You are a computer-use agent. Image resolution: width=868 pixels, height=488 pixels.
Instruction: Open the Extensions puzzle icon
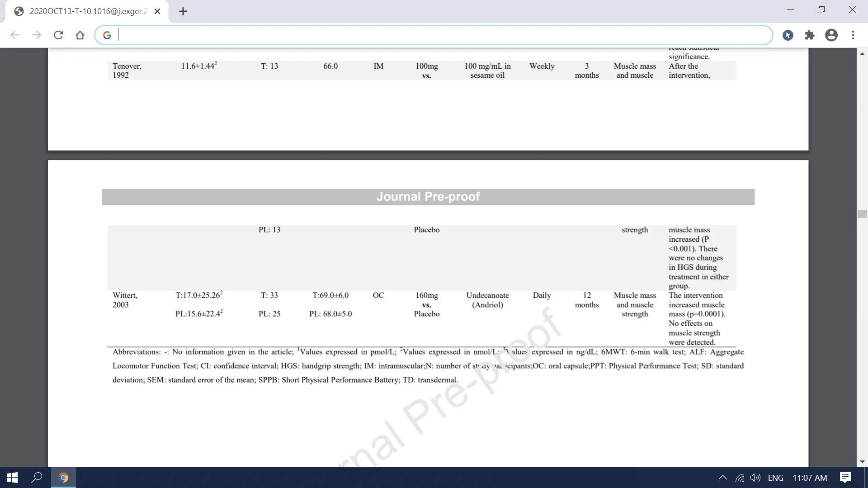810,35
